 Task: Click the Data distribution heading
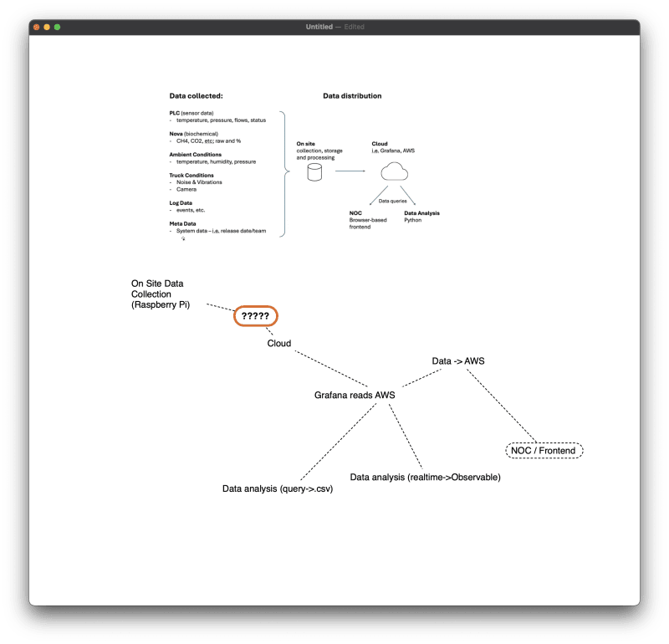[355, 95]
